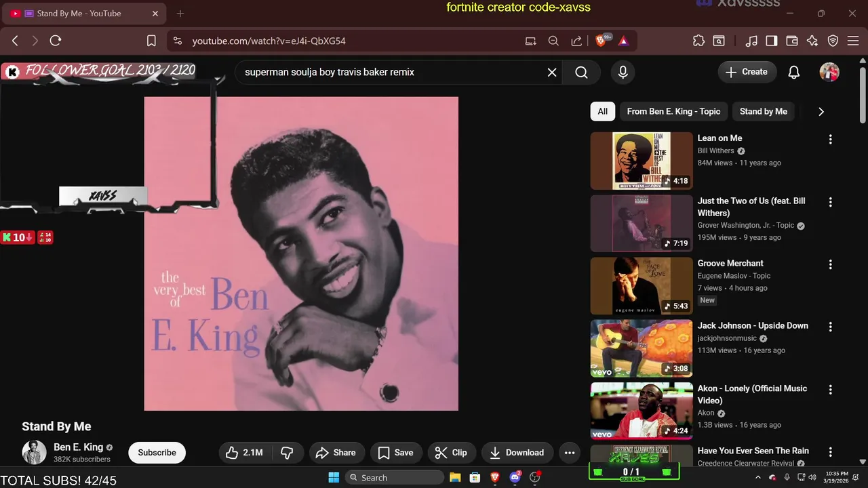
Task: Open more options for Groove Merchant
Action: [x=830, y=264]
